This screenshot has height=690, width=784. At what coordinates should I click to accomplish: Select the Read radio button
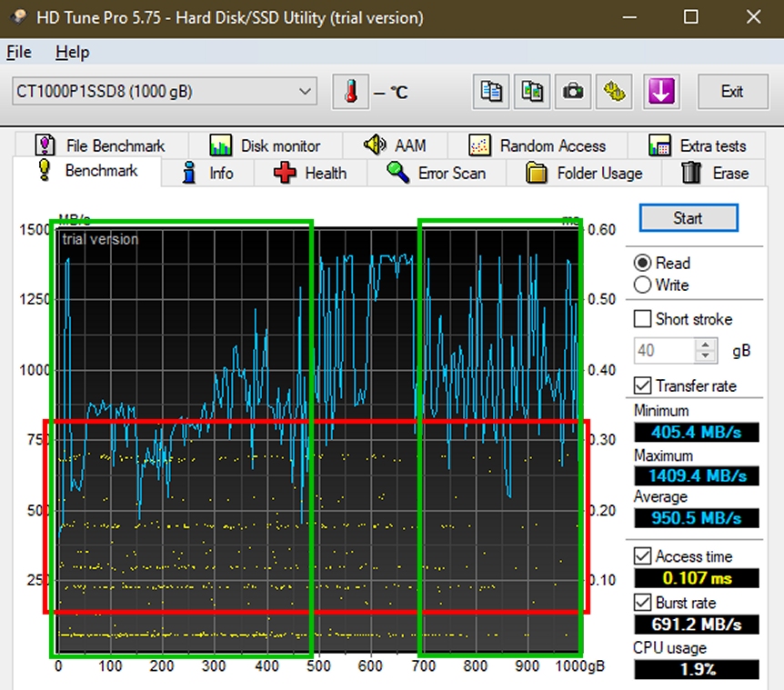tap(642, 263)
